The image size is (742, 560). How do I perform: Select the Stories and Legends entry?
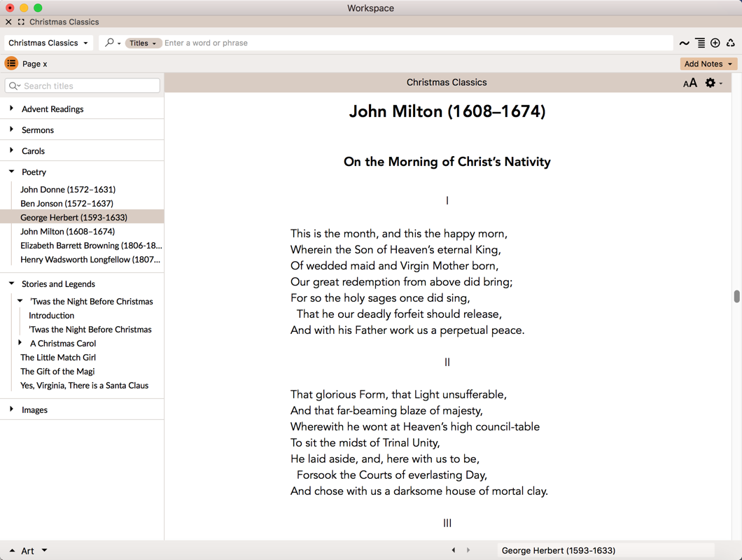pyautogui.click(x=58, y=284)
